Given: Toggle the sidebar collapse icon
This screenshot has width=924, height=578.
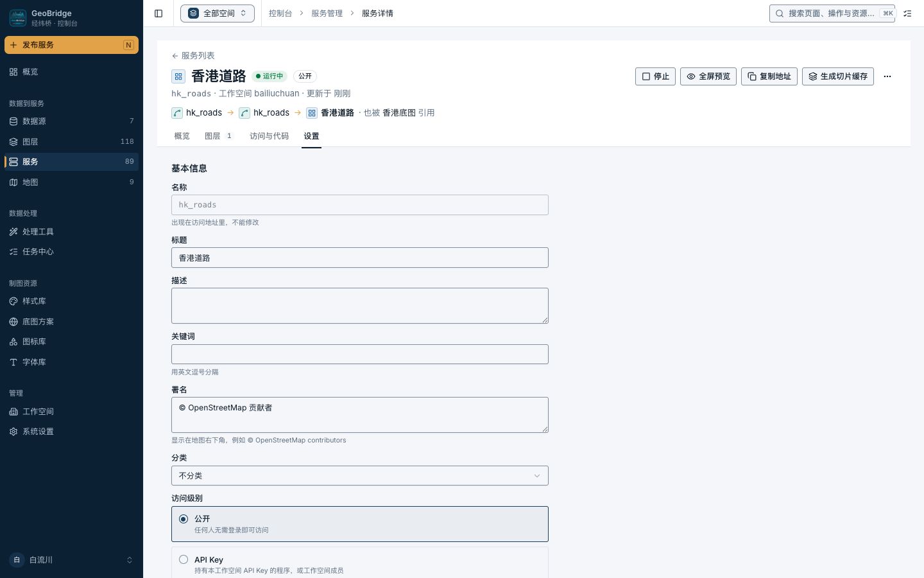Looking at the screenshot, I should (158, 13).
